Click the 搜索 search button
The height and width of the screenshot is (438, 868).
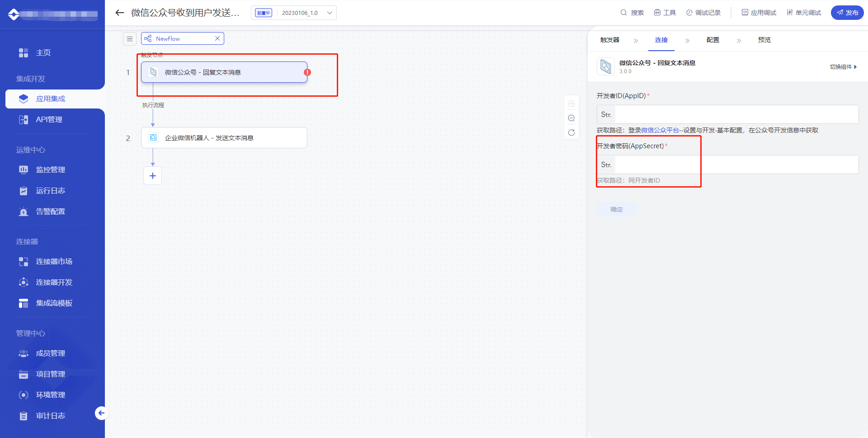coord(632,13)
